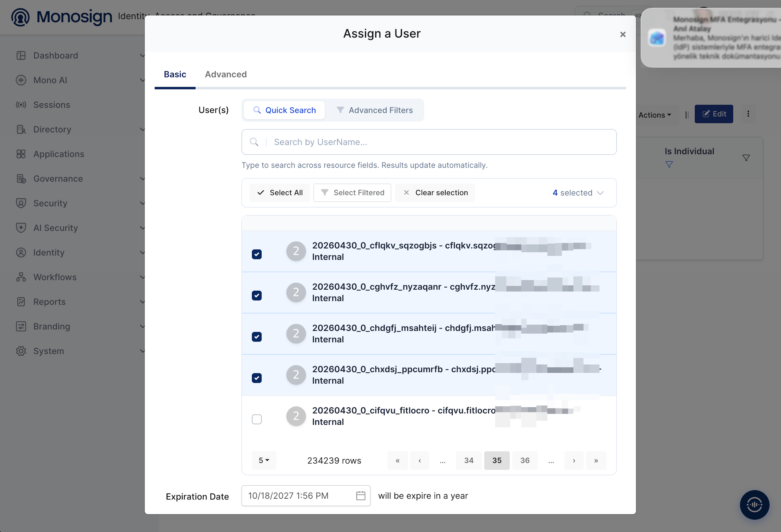Select the Quick Search mode

pos(284,110)
